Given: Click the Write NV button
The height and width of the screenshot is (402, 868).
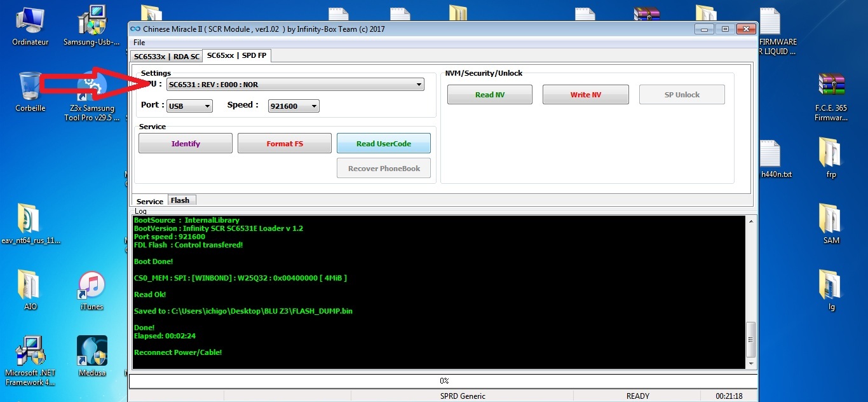Looking at the screenshot, I should coord(586,95).
